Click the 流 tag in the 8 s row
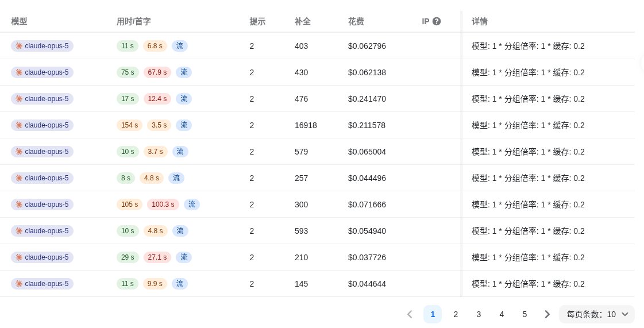Image resolution: width=644 pixels, height=328 pixels. (x=176, y=177)
